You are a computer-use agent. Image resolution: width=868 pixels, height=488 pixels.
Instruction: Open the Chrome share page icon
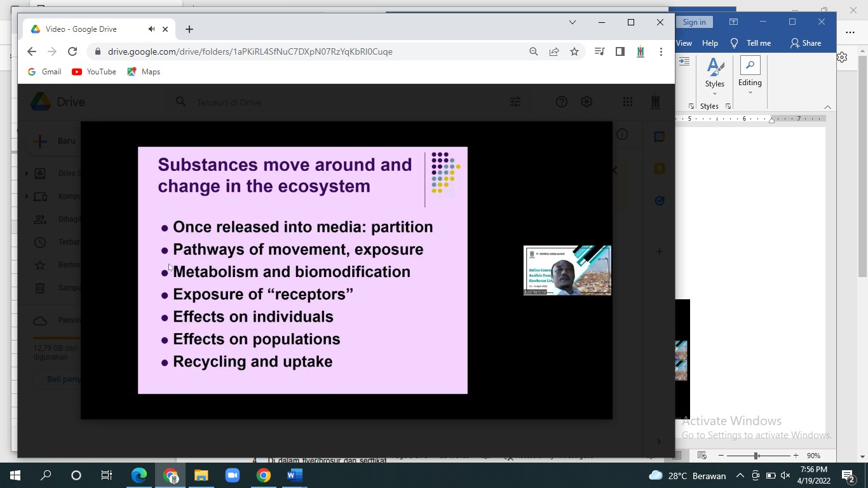(554, 51)
